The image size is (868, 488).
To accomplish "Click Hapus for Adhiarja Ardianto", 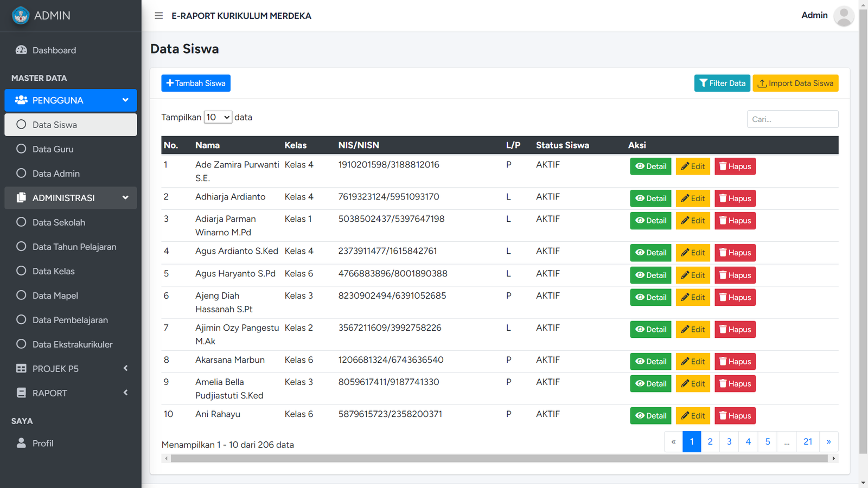I will tap(735, 198).
